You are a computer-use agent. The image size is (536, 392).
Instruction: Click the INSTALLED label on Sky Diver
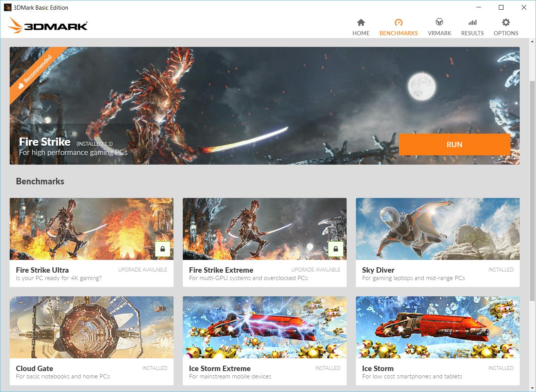[x=501, y=270]
